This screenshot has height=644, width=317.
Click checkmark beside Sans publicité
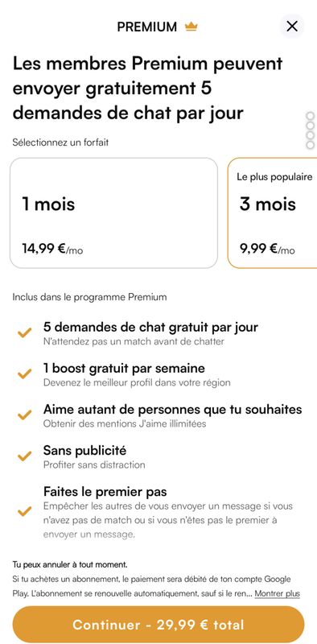click(x=25, y=456)
